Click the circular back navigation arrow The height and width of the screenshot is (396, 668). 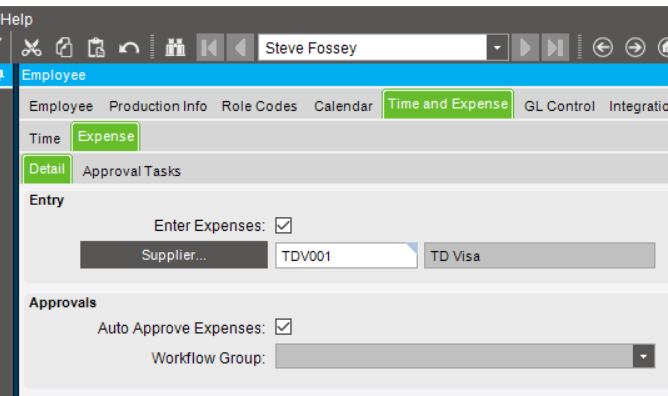[x=602, y=47]
